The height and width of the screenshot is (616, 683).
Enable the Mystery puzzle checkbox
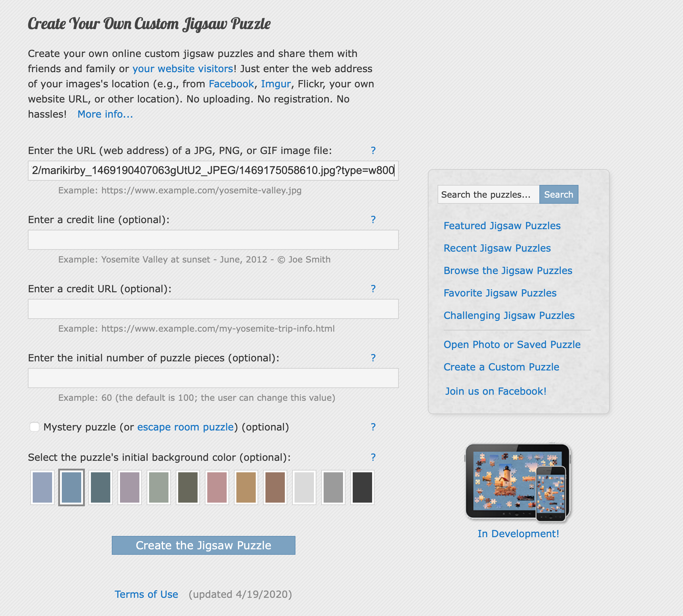[x=35, y=427]
